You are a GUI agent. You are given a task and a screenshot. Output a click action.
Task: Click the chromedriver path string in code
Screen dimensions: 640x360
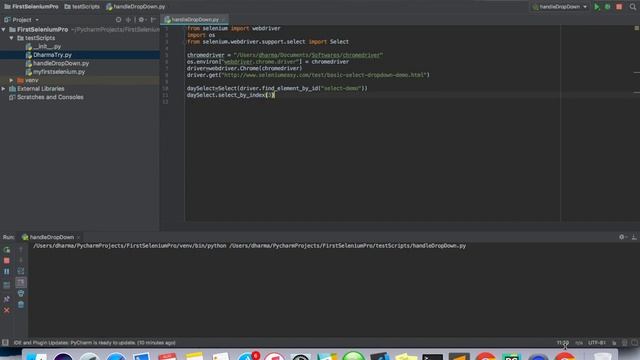(308, 55)
